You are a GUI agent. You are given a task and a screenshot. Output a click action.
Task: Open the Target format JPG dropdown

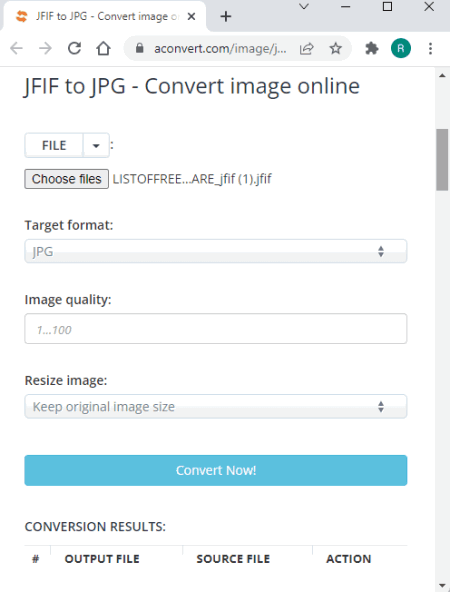216,251
